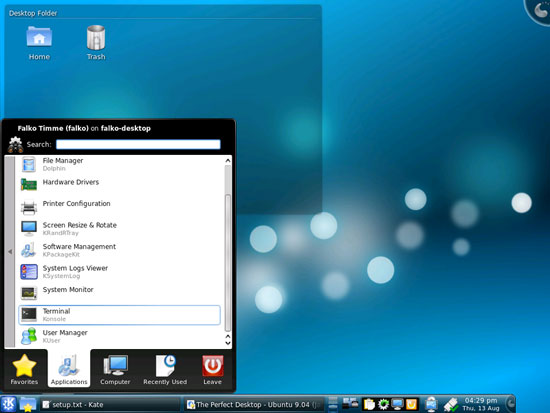Select the Leave tab
550x413 pixels.
click(213, 369)
